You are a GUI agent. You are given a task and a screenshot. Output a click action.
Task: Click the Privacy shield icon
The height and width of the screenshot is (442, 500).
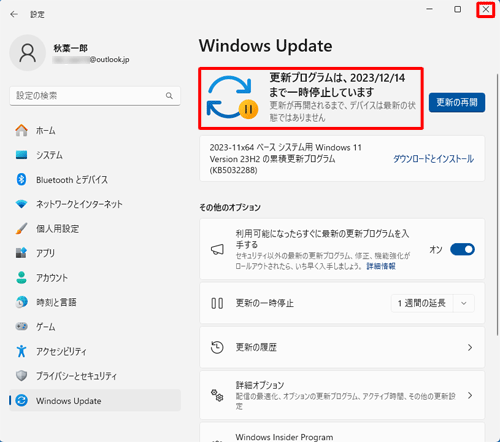(21, 376)
